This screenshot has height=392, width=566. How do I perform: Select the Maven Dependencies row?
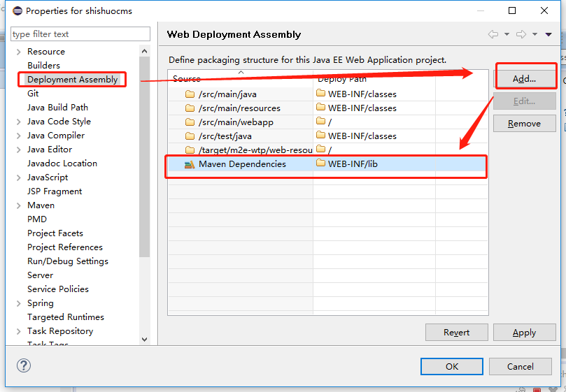tap(328, 164)
